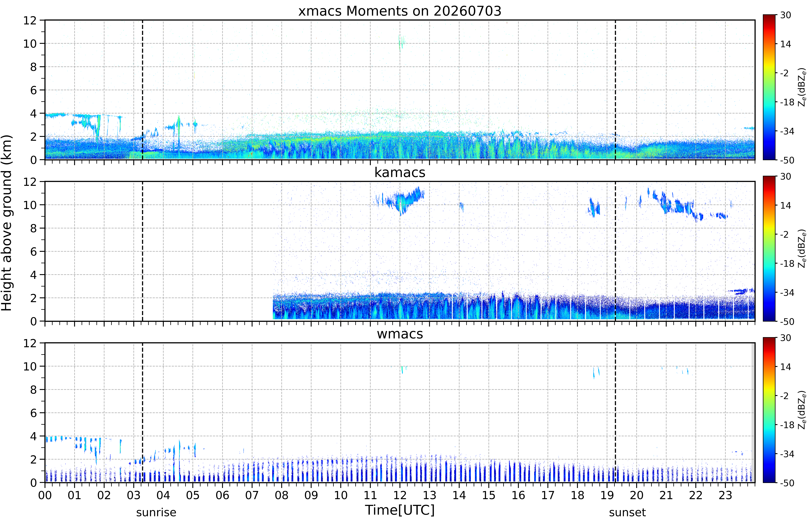Click the Ze(dBZe) label beside the xmacs colorbar
The width and height of the screenshot is (812, 524).
(x=802, y=87)
